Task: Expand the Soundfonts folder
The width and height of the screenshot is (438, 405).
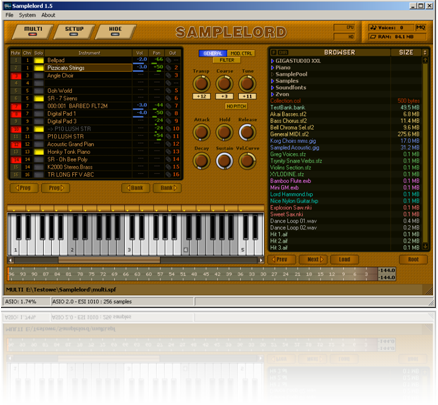Action: point(272,88)
